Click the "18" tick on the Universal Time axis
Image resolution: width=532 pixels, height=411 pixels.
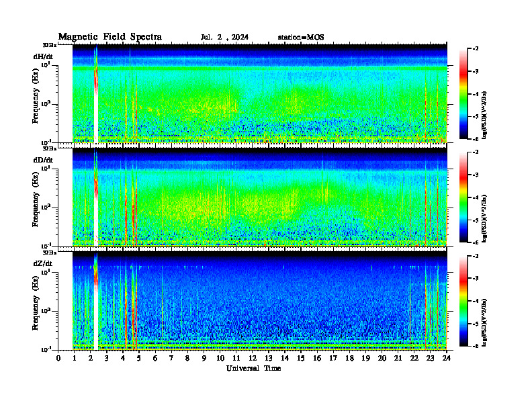tap(349, 359)
